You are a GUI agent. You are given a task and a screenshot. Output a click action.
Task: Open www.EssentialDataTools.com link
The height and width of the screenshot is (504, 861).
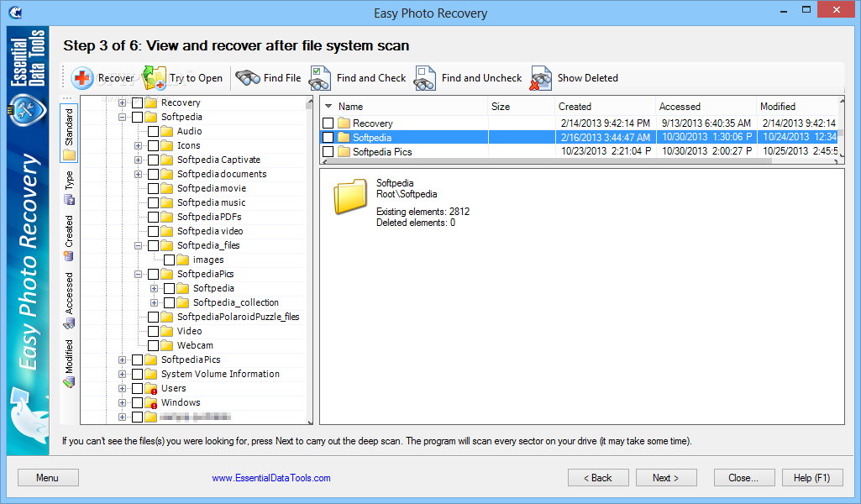(271, 478)
